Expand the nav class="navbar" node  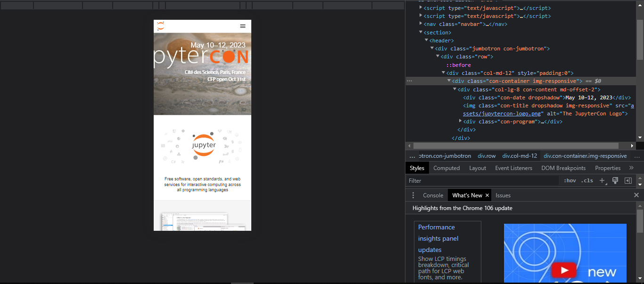point(421,24)
